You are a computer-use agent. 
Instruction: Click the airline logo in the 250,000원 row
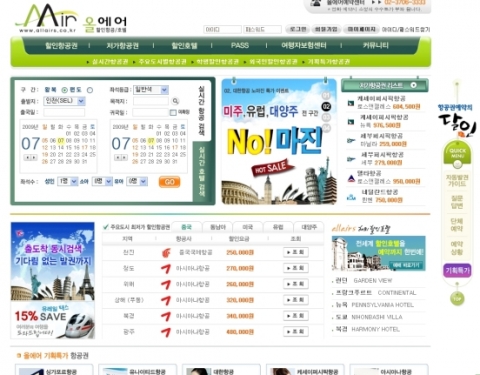[166, 252]
